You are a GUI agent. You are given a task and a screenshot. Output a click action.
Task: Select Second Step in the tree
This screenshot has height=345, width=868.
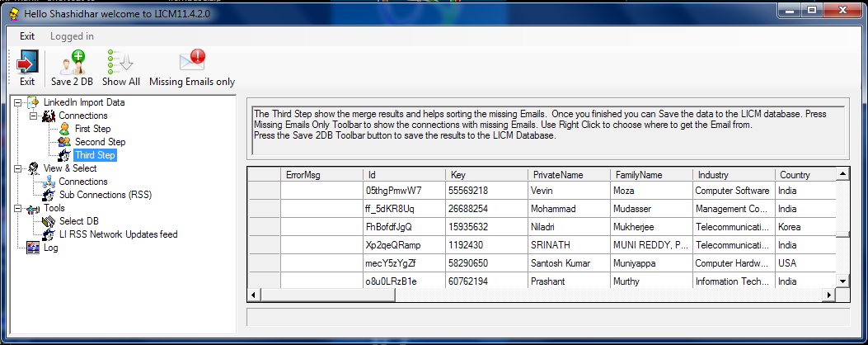click(x=101, y=142)
